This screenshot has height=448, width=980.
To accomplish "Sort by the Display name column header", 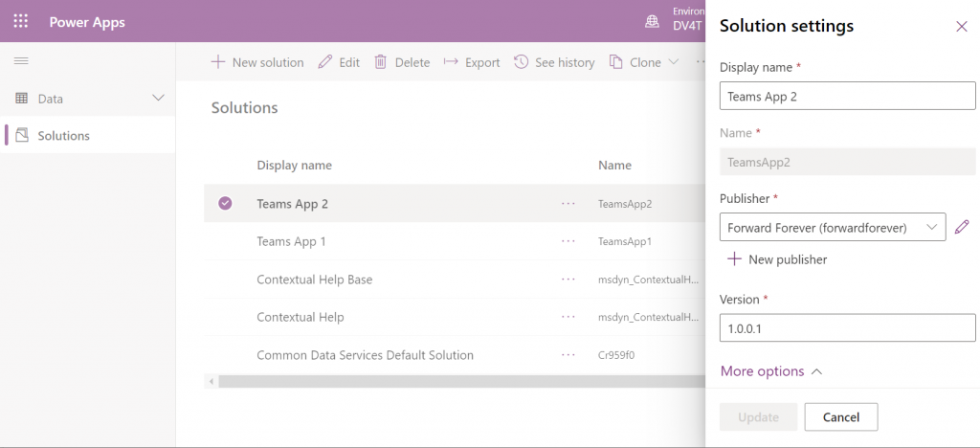I will tap(294, 165).
